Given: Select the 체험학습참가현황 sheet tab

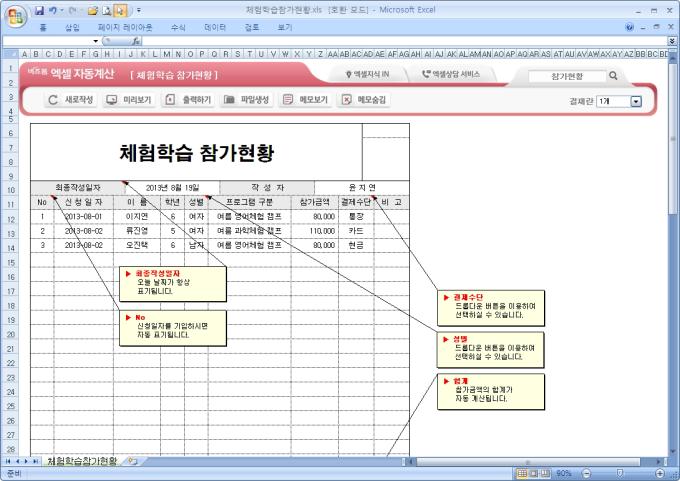Looking at the screenshot, I should point(82,461).
